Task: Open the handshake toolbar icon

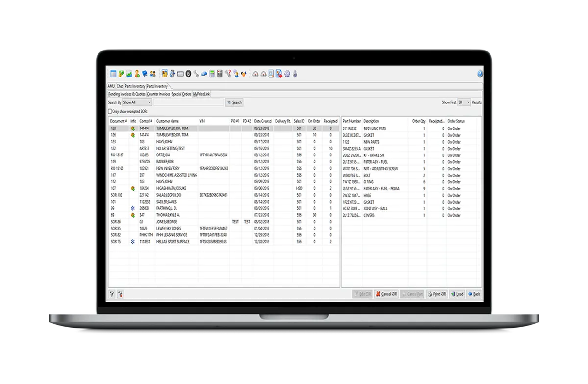Action: pos(244,74)
